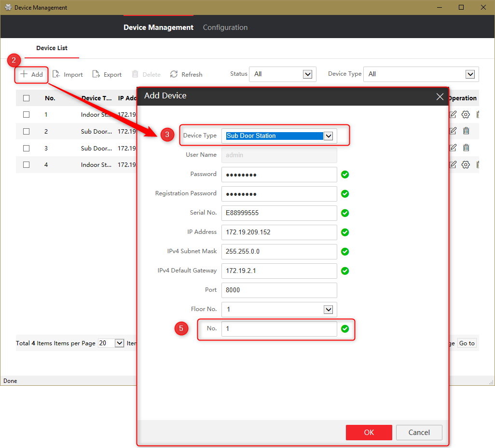The height and width of the screenshot is (448, 495).
Task: Click the Add device toolbar icon
Action: [x=24, y=74]
